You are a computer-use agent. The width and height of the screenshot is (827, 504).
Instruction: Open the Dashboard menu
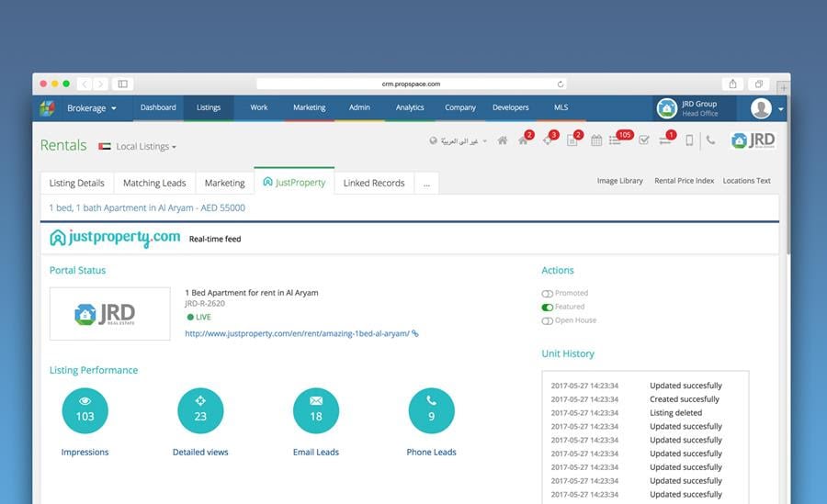tap(158, 107)
